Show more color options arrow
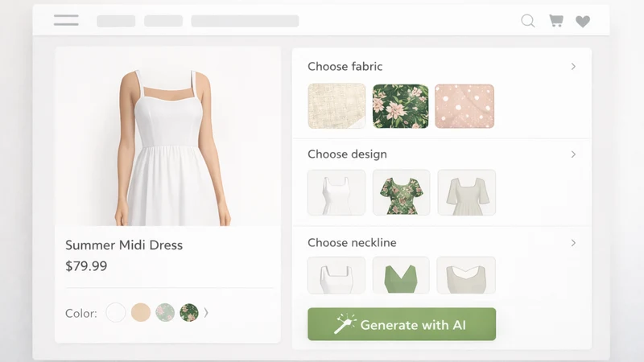The height and width of the screenshot is (362, 644). pyautogui.click(x=206, y=313)
